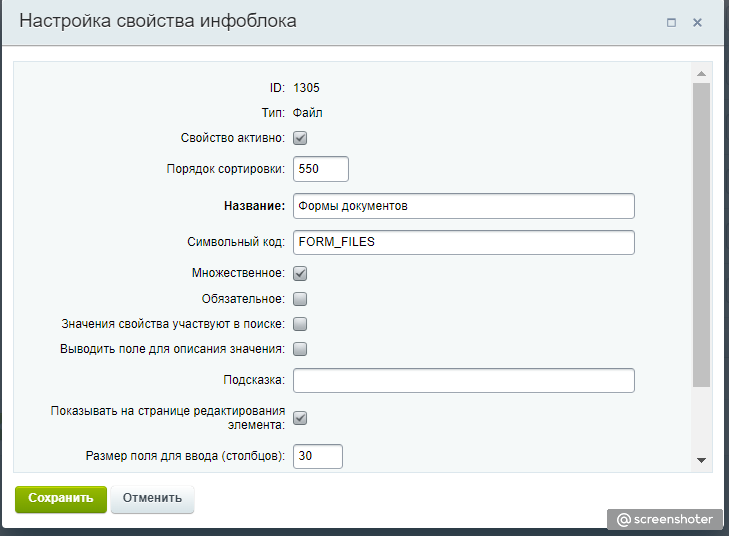Viewport: 729px width, 536px height.
Task: Enable the 'Обязательное' checkbox
Action: [300, 299]
